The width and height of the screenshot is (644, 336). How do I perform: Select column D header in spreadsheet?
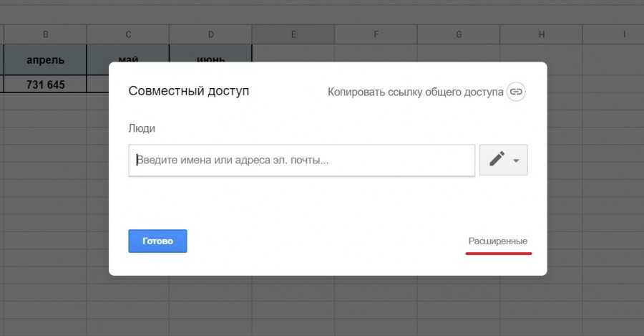coord(210,34)
